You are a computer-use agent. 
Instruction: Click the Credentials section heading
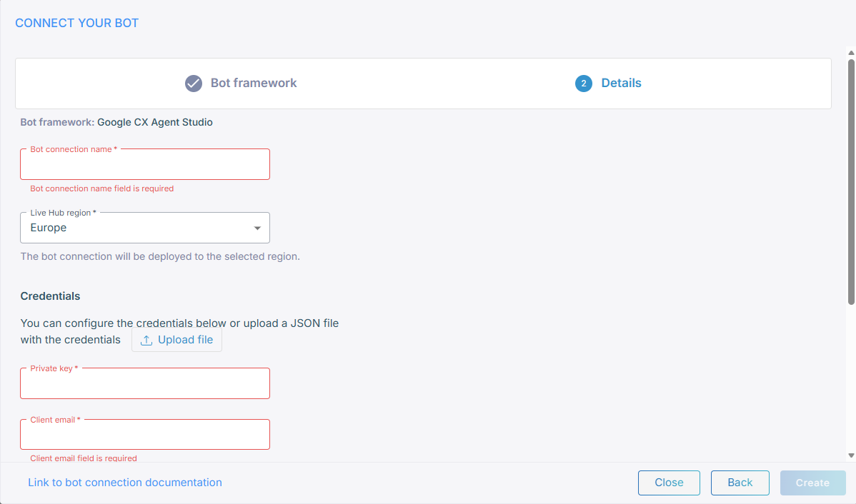pyautogui.click(x=50, y=296)
